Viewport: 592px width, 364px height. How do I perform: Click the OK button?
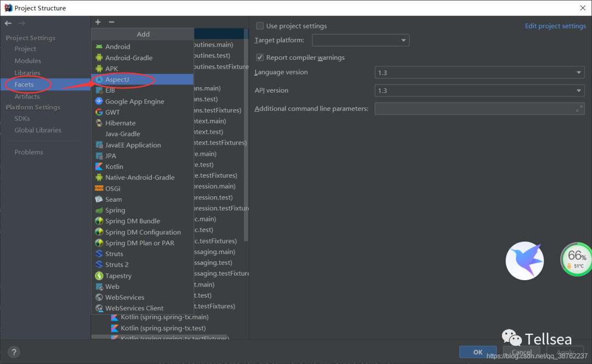tap(478, 352)
